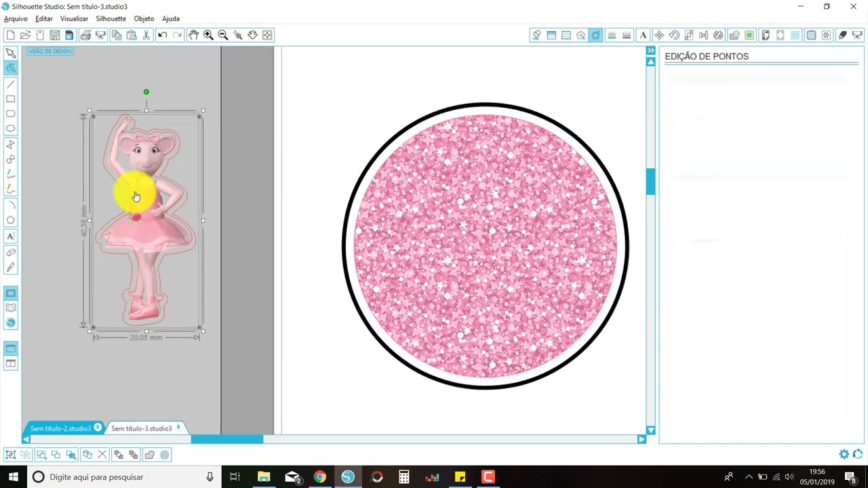The height and width of the screenshot is (488, 868).
Task: Switch to Sem título-2.studio3 tab
Action: [x=60, y=428]
